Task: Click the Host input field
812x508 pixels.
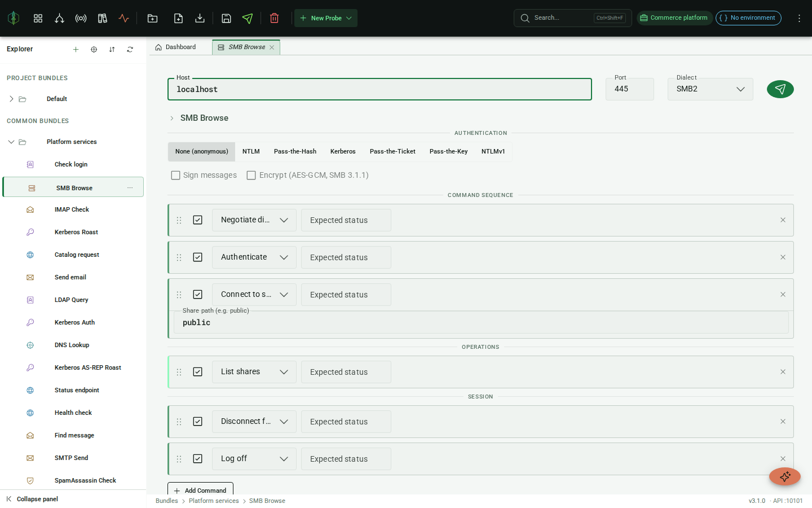Action: (x=379, y=89)
